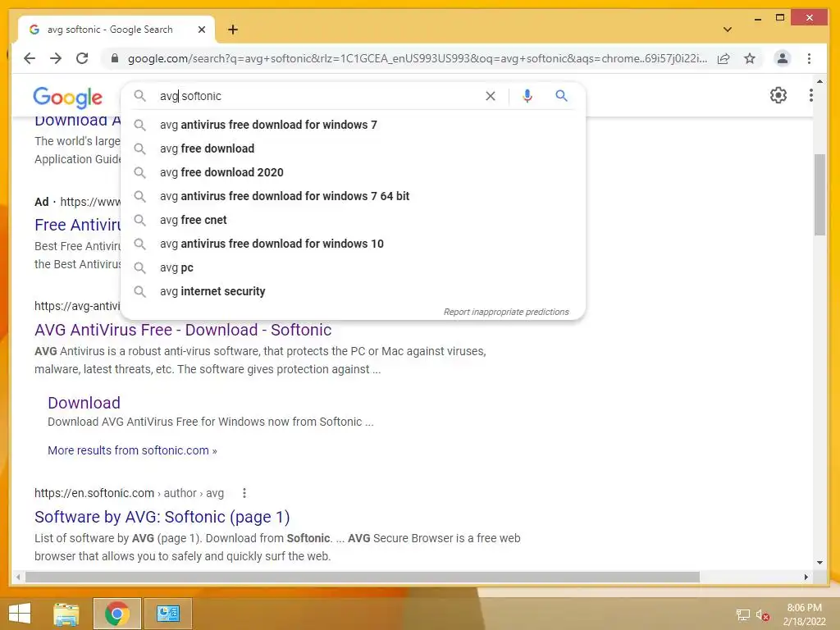Click the browser Back arrow
This screenshot has width=840, height=630.
click(30, 58)
